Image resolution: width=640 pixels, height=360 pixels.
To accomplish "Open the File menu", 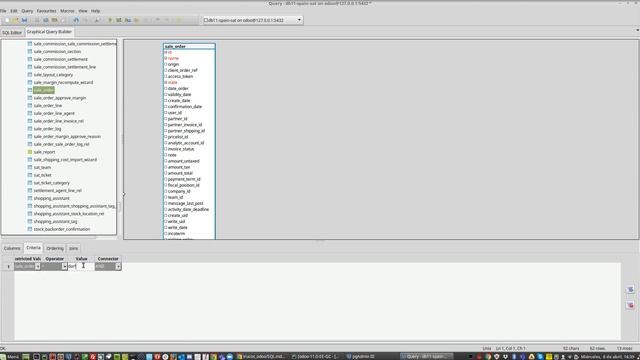I will (x=3, y=11).
